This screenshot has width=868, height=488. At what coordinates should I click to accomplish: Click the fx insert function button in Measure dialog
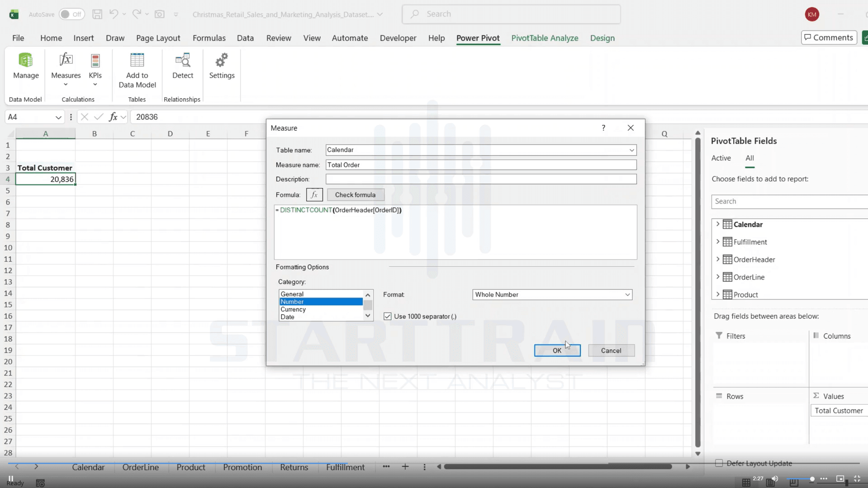tap(314, 195)
